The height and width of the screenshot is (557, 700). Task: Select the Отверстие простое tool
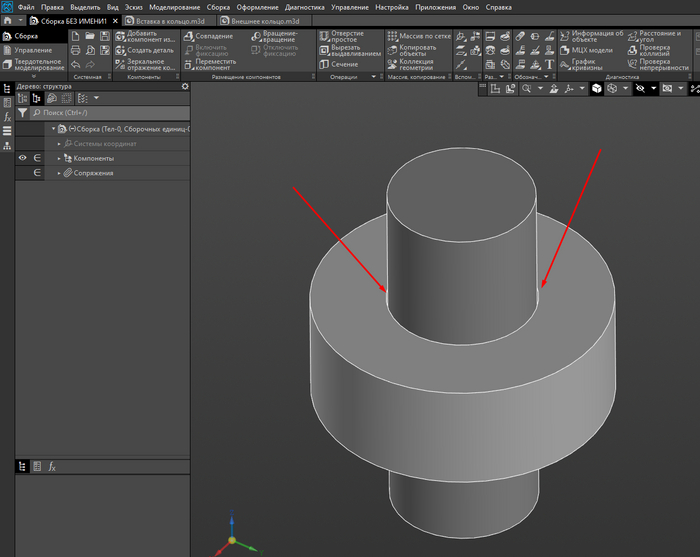point(342,37)
